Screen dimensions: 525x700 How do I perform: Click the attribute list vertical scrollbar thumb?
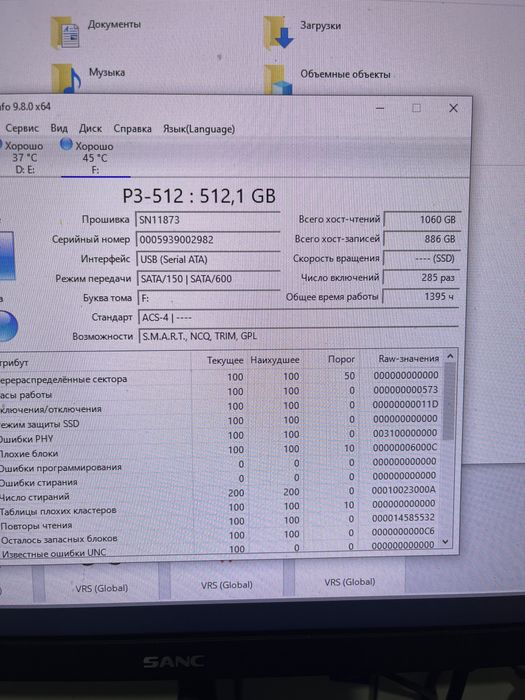(x=449, y=401)
